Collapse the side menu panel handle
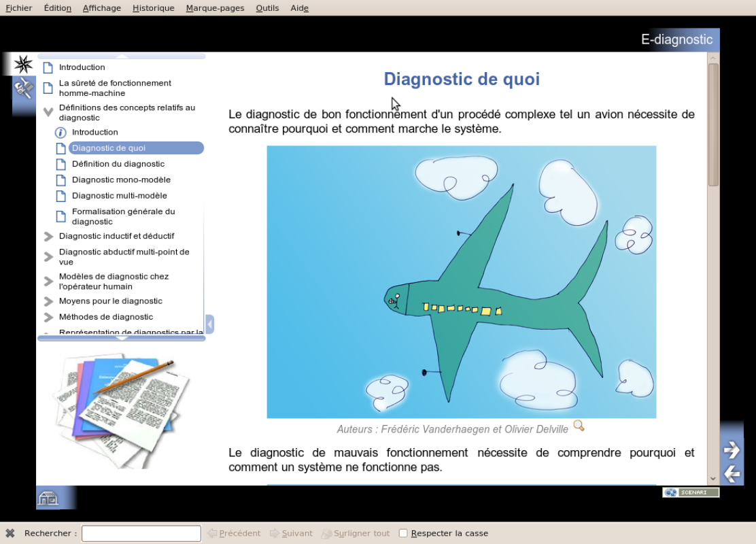756x544 pixels. [x=209, y=324]
